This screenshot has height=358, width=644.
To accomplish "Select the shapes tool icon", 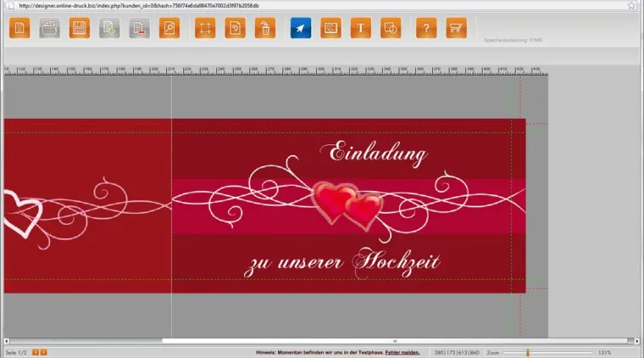I will click(391, 28).
